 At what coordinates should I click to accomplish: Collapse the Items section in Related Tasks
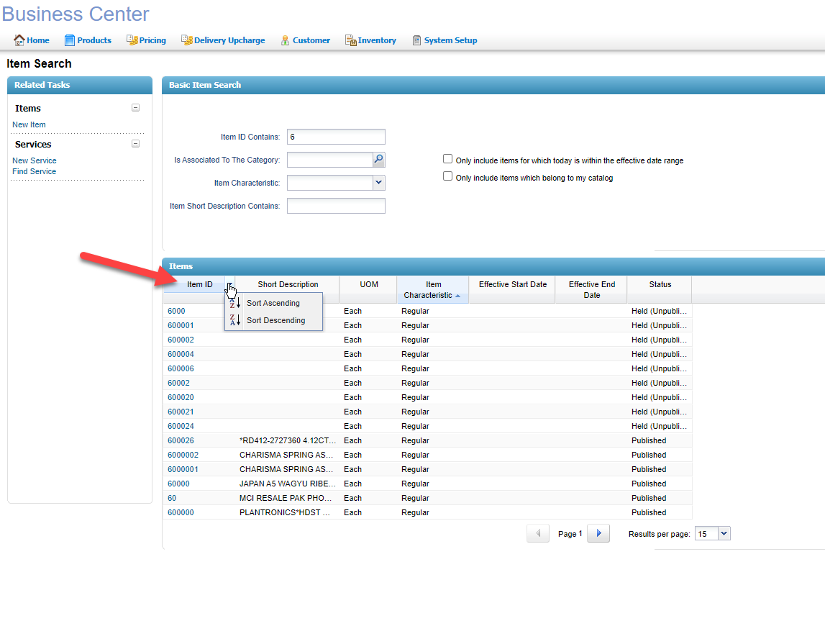point(135,108)
